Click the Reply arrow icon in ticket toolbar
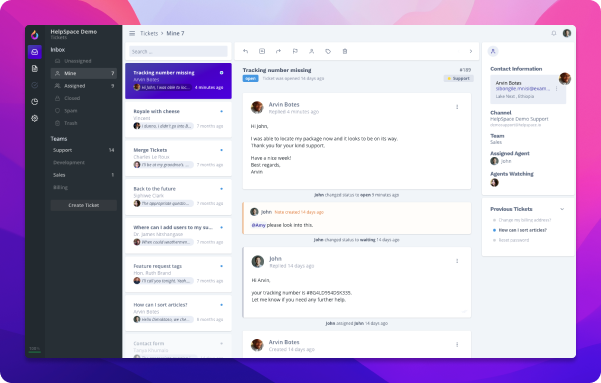601x383 pixels. 246,51
